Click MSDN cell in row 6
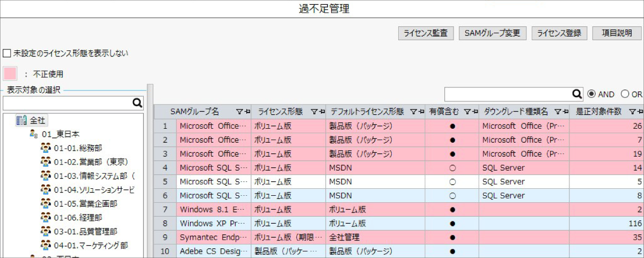This screenshot has height=258, width=644. 375,196
